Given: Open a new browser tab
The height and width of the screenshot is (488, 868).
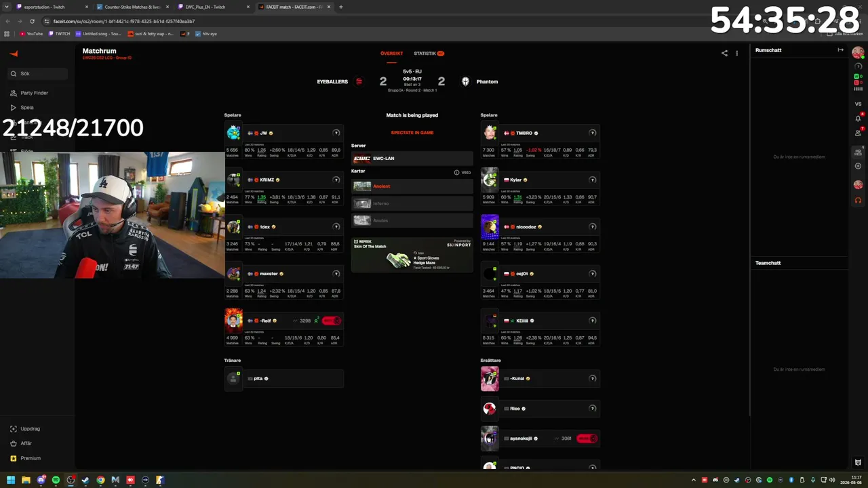Looking at the screenshot, I should [x=340, y=7].
